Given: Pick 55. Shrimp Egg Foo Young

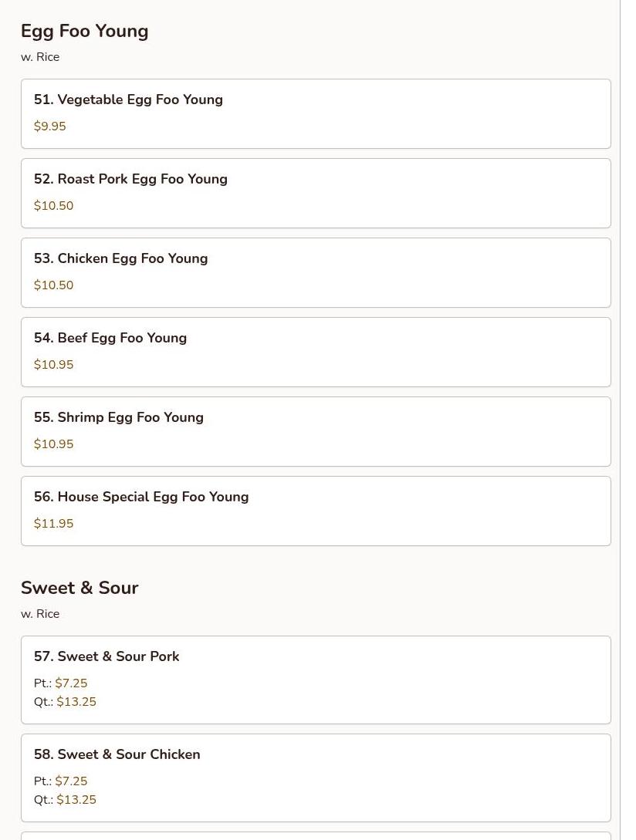Looking at the screenshot, I should (119, 417).
